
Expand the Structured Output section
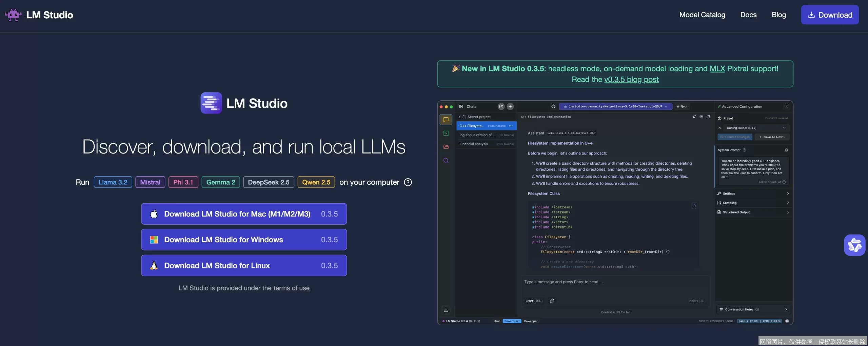(x=753, y=212)
